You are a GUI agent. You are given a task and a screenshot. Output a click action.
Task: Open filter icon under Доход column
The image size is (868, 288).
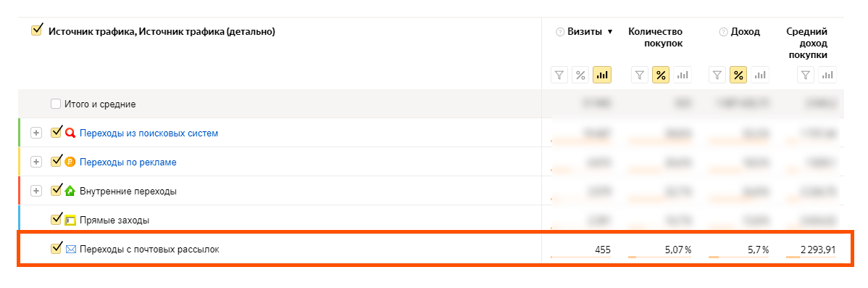pos(718,75)
